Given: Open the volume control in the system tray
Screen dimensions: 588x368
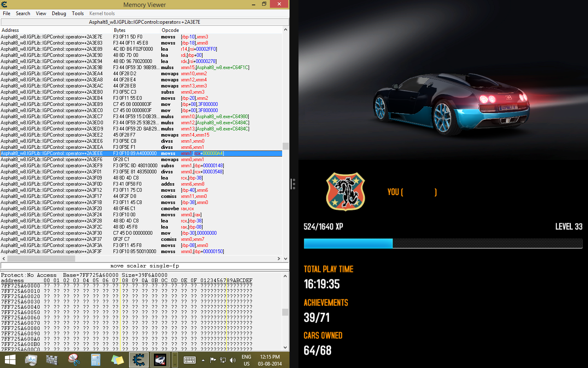Looking at the screenshot, I should [x=232, y=360].
